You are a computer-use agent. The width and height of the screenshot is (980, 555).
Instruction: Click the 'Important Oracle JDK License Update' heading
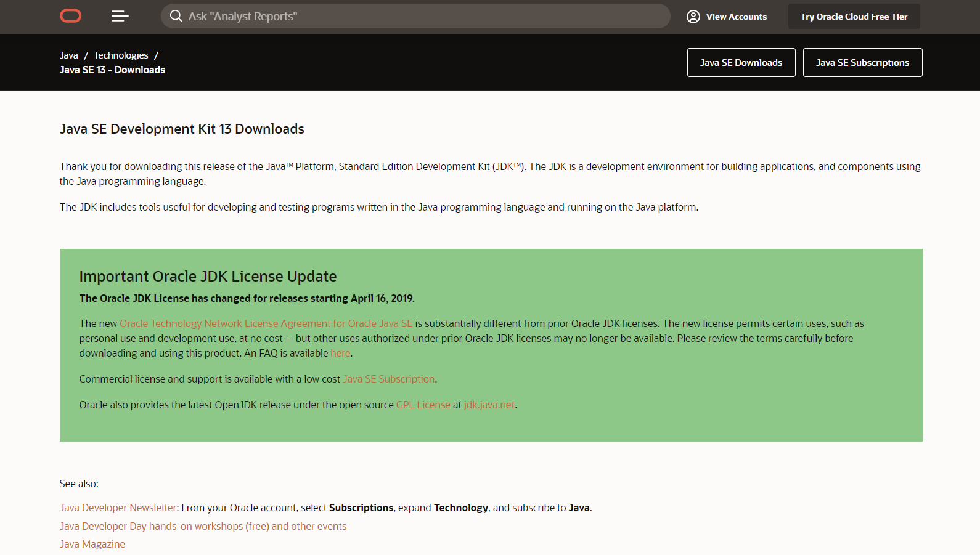click(208, 276)
